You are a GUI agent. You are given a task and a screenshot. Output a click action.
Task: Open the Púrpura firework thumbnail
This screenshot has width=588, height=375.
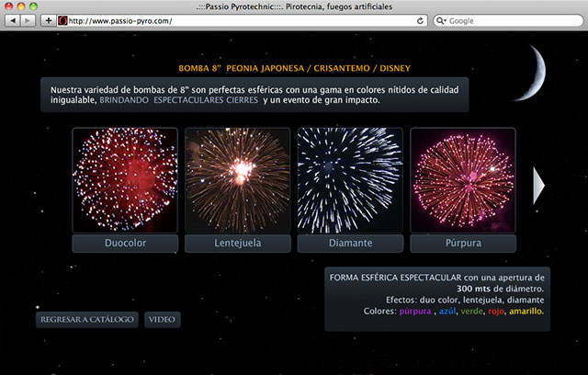[x=463, y=180]
